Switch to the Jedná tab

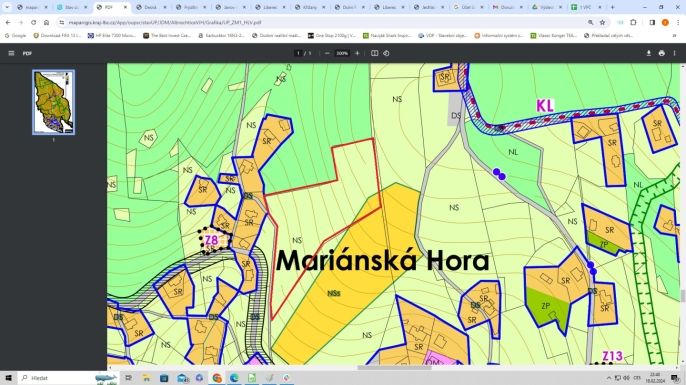429,7
